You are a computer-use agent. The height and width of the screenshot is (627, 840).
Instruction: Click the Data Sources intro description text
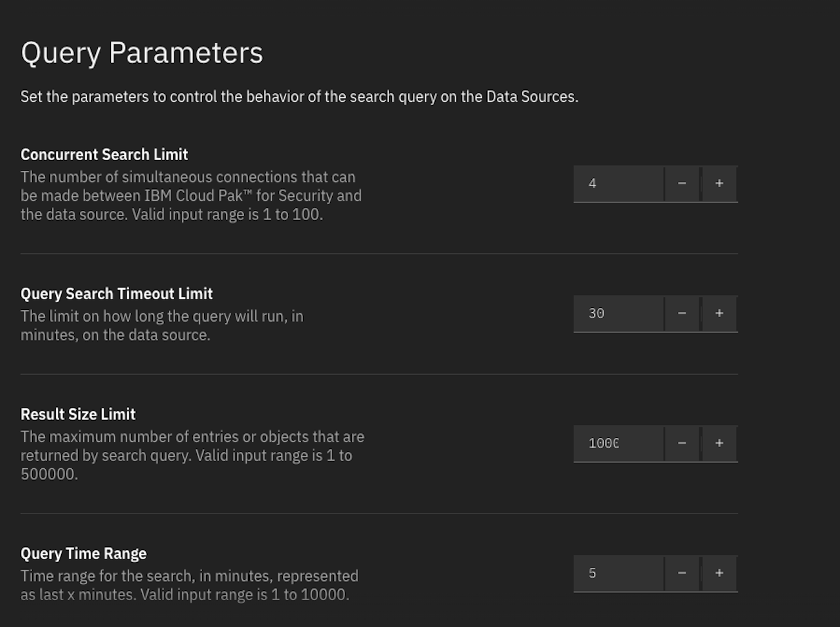299,97
